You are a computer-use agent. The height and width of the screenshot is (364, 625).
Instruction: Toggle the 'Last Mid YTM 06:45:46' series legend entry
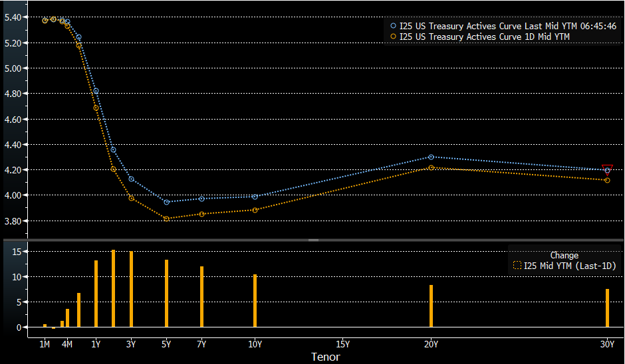point(508,26)
